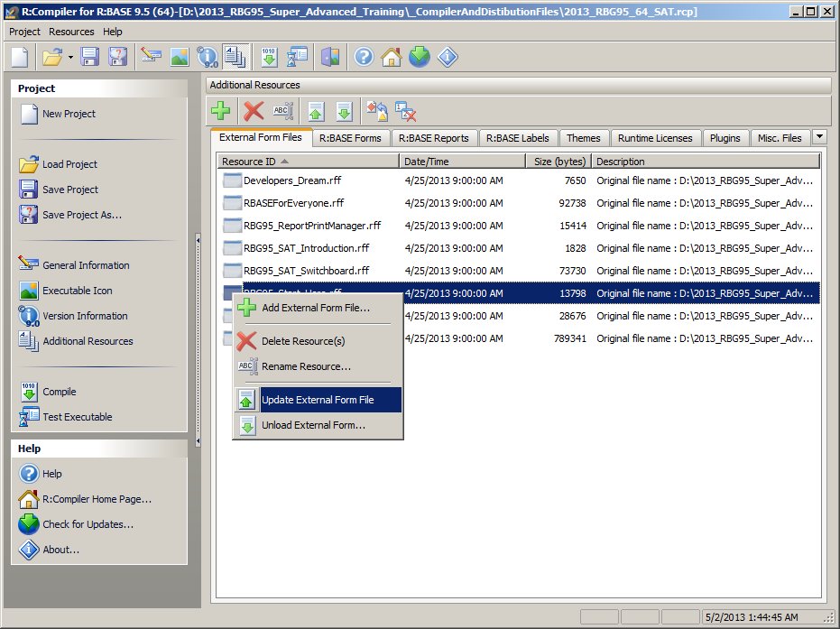Click the Additional Resources toolbar icon
Screen dimensions: 840x629
[x=236, y=57]
